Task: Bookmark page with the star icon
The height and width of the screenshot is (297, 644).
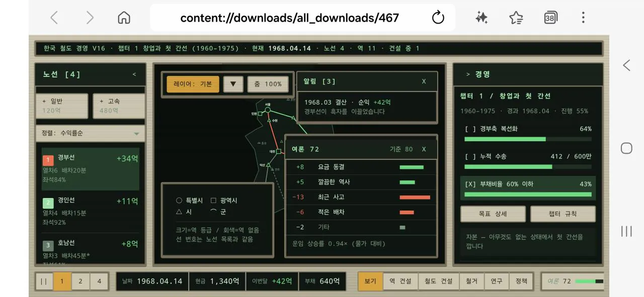Action: [516, 18]
